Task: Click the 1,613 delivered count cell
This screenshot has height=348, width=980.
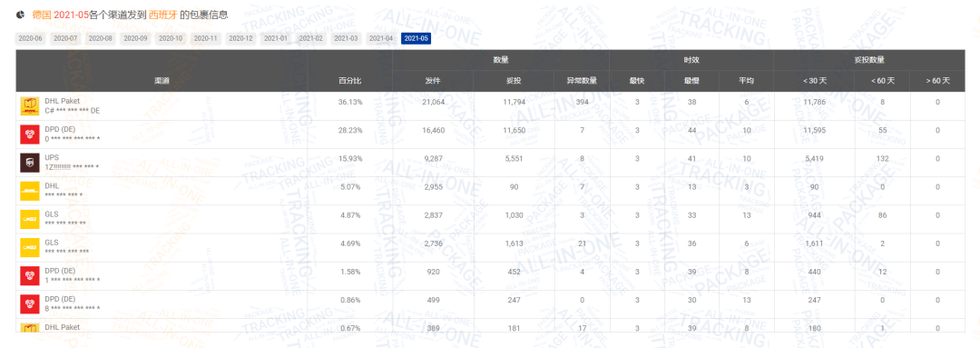Action: pyautogui.click(x=514, y=243)
